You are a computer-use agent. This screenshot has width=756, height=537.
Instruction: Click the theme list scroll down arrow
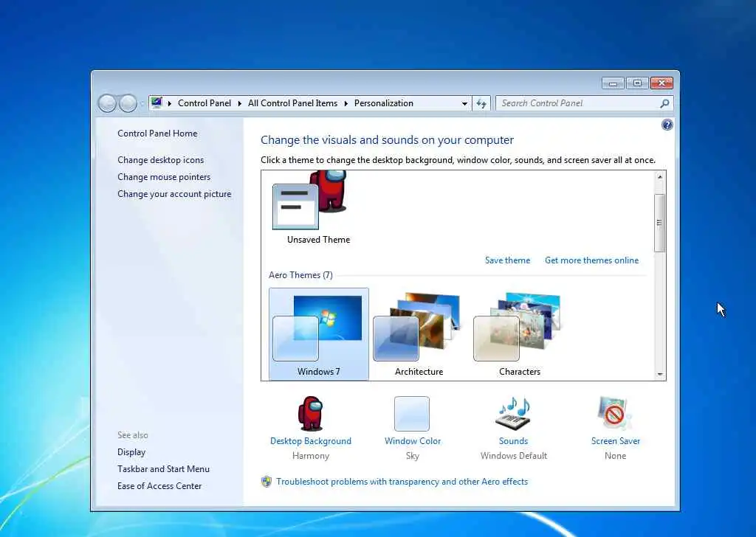pos(660,374)
